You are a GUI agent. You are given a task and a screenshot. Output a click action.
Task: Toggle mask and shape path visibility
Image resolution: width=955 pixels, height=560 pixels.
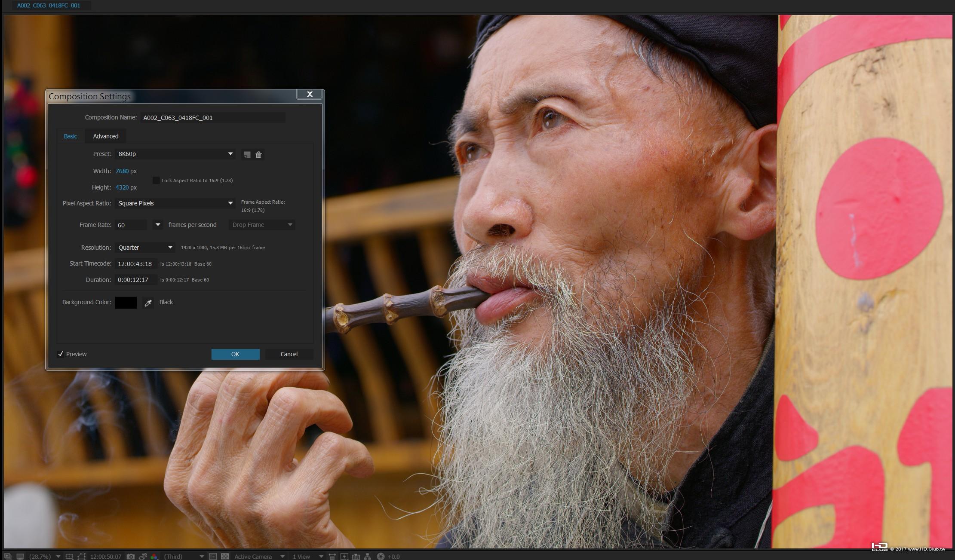coord(82,557)
